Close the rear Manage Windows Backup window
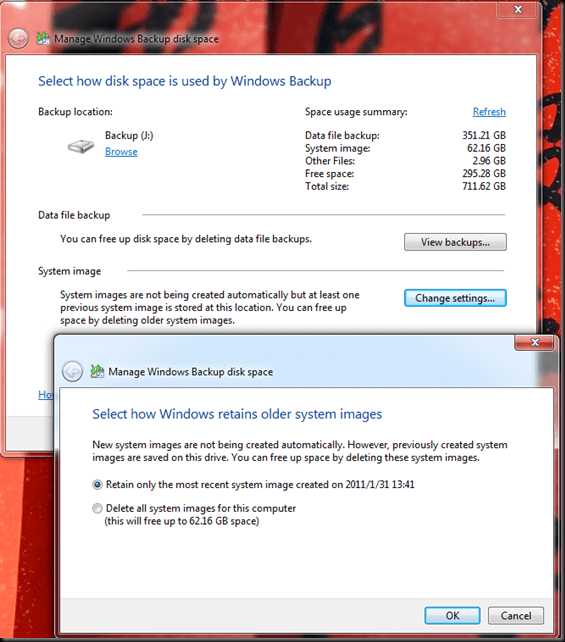Viewport: 565px width, 642px height. (518, 9)
